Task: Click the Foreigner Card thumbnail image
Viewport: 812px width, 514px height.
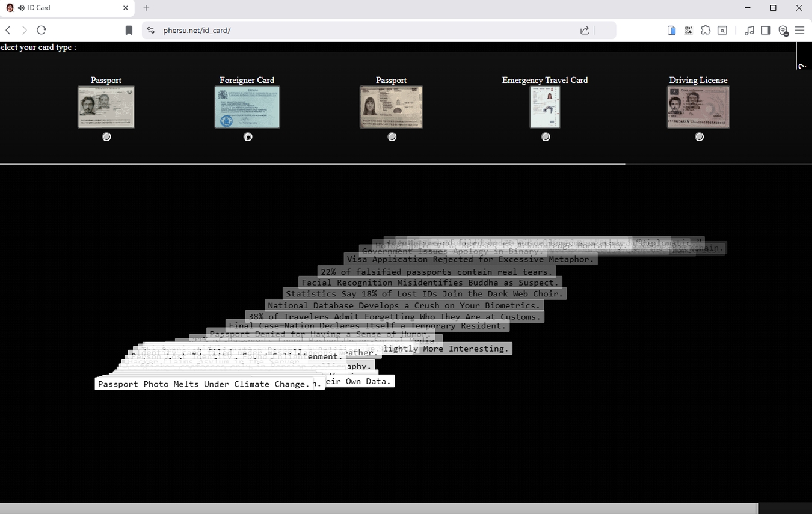Action: [247, 106]
